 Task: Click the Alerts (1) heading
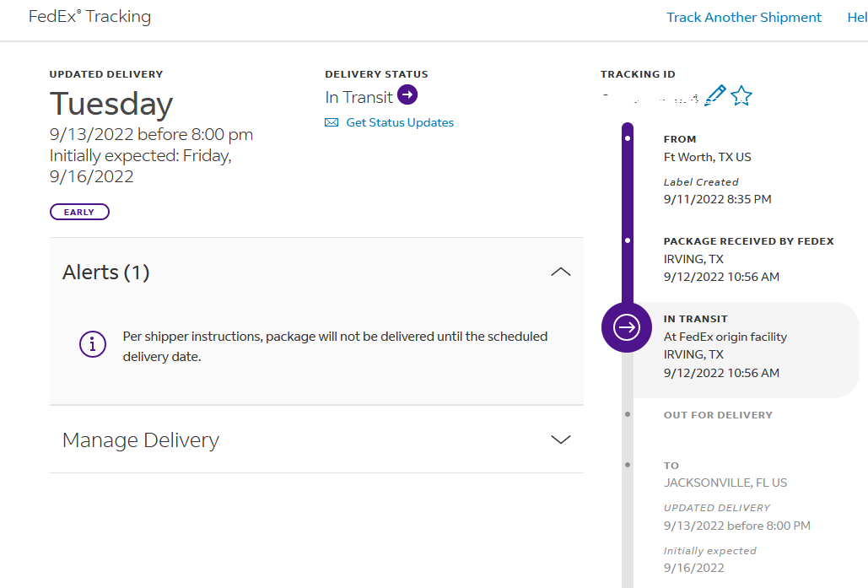point(106,272)
